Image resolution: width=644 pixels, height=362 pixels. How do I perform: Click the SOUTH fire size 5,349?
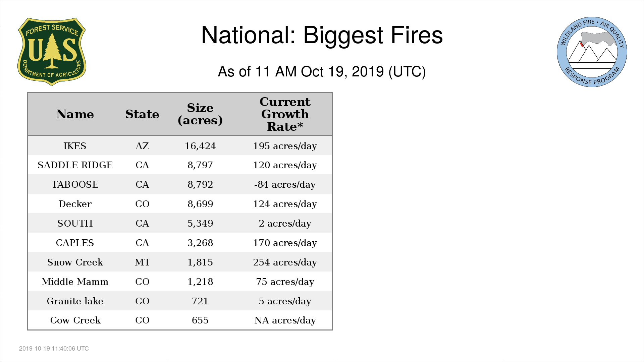200,223
